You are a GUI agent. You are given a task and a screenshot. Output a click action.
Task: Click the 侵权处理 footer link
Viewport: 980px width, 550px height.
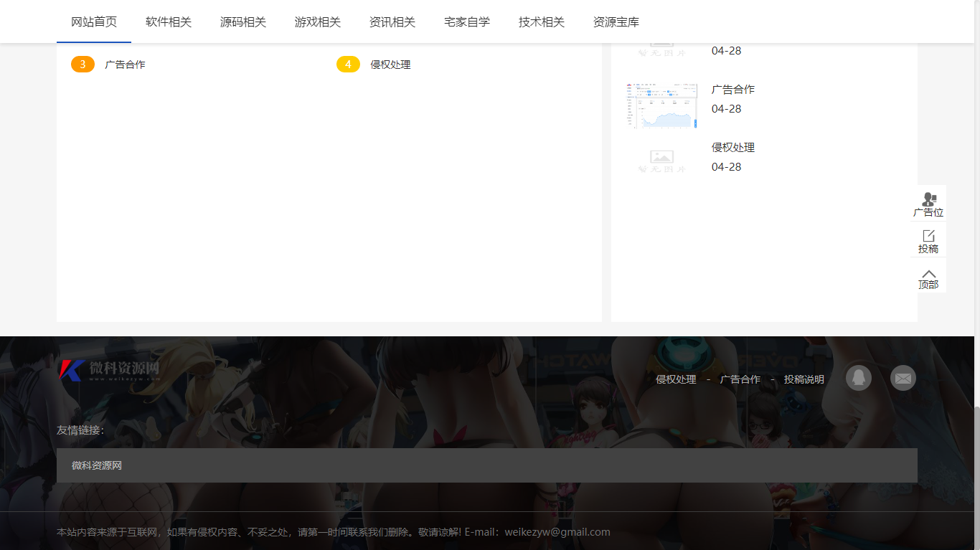(x=675, y=379)
